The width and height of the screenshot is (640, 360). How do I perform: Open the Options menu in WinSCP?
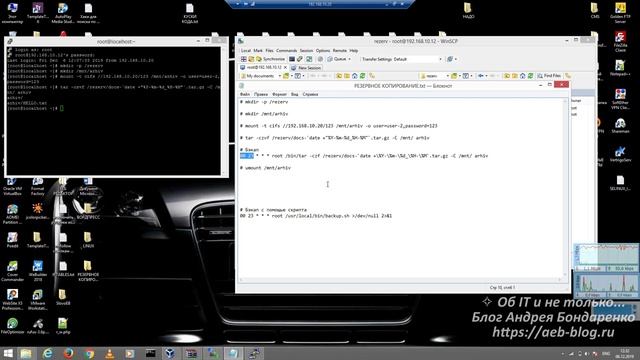point(323,51)
